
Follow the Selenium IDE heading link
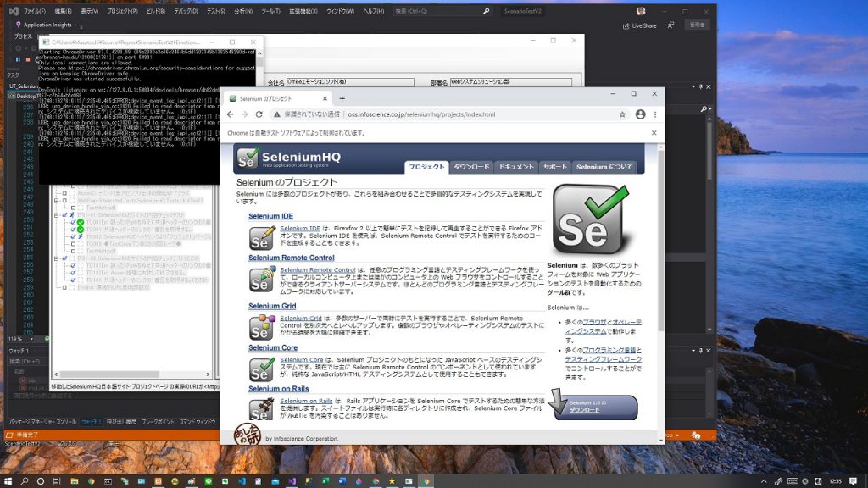tap(270, 216)
